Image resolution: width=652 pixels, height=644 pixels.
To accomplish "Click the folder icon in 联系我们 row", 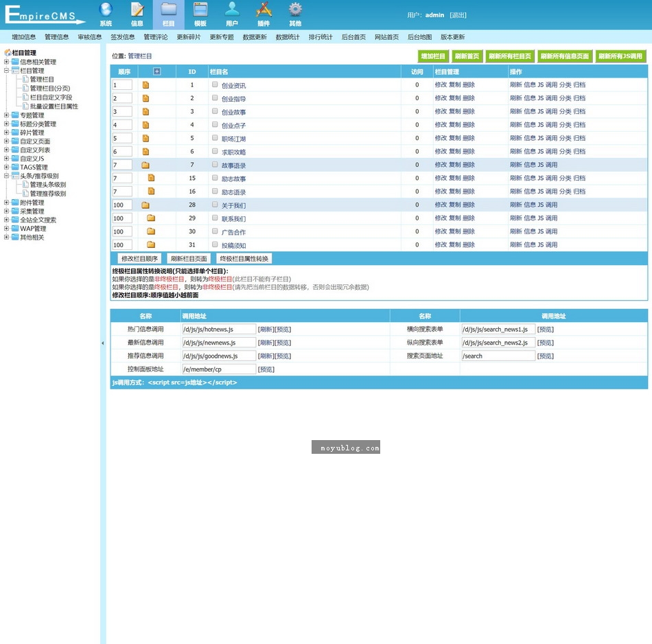I will point(151,218).
